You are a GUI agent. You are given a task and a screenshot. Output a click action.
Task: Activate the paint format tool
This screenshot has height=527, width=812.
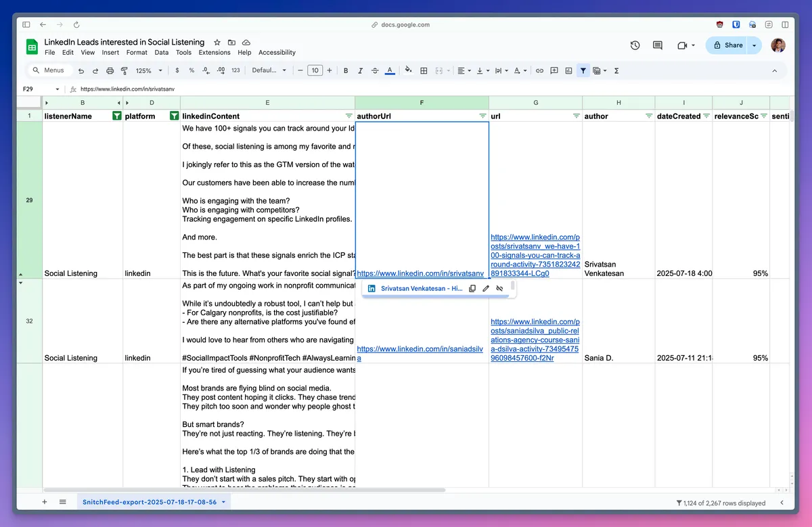pos(124,70)
